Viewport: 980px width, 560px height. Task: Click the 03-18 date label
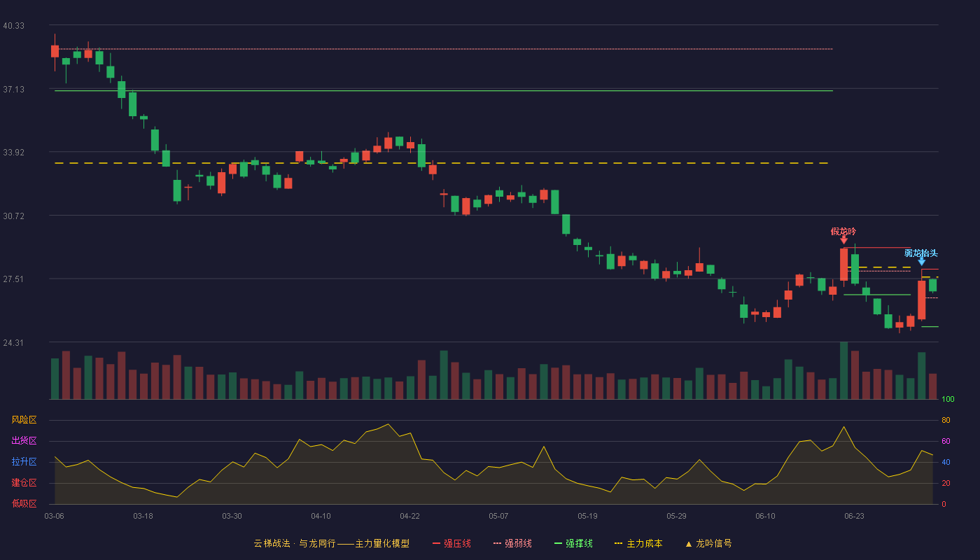(x=143, y=516)
